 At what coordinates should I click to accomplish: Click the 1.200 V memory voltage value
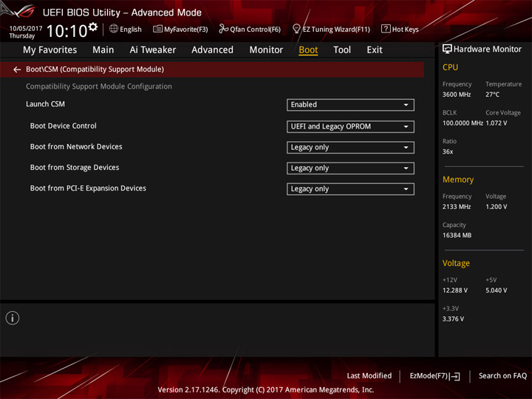click(496, 207)
